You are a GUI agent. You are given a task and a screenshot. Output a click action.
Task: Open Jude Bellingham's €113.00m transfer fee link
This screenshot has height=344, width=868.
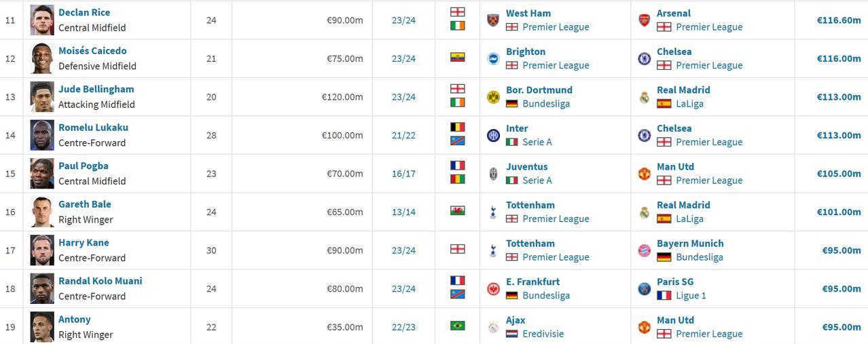(839, 96)
